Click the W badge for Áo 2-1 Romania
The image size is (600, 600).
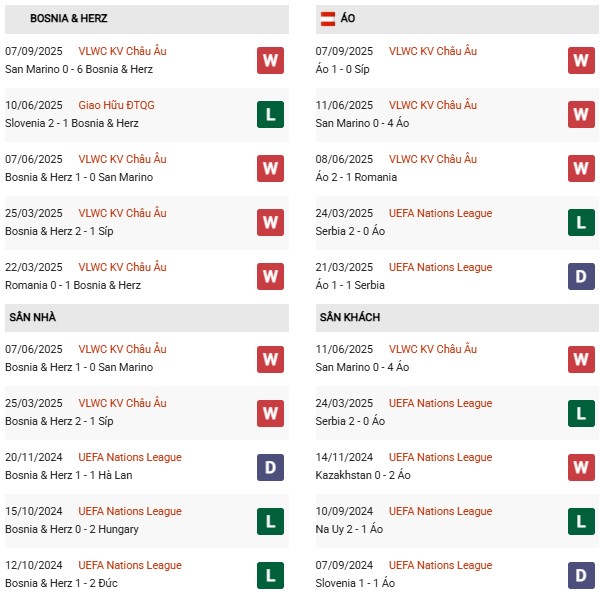click(581, 168)
